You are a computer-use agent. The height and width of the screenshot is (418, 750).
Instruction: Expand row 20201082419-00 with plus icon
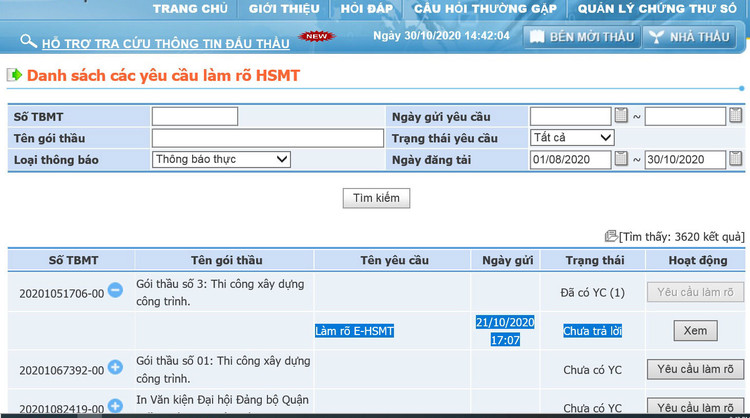[115, 406]
